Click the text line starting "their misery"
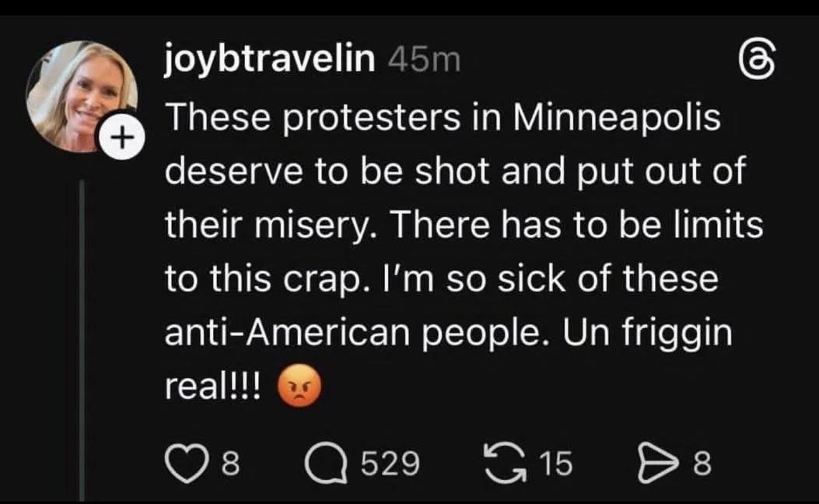The image size is (819, 504). 464,226
